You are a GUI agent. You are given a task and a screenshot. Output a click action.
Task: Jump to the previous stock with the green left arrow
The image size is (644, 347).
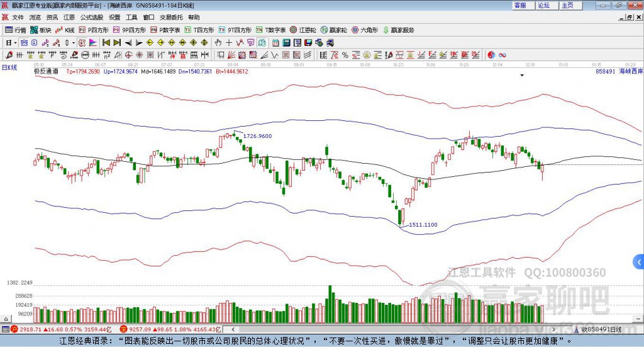106,43
